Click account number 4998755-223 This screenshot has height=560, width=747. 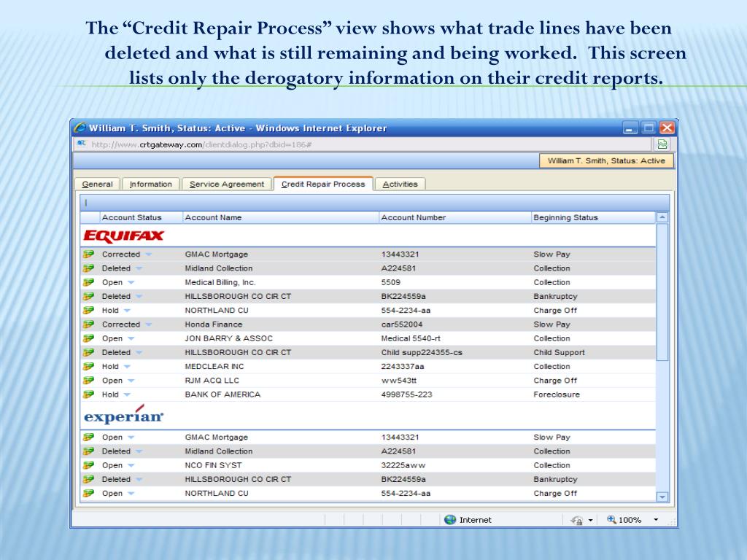(406, 394)
